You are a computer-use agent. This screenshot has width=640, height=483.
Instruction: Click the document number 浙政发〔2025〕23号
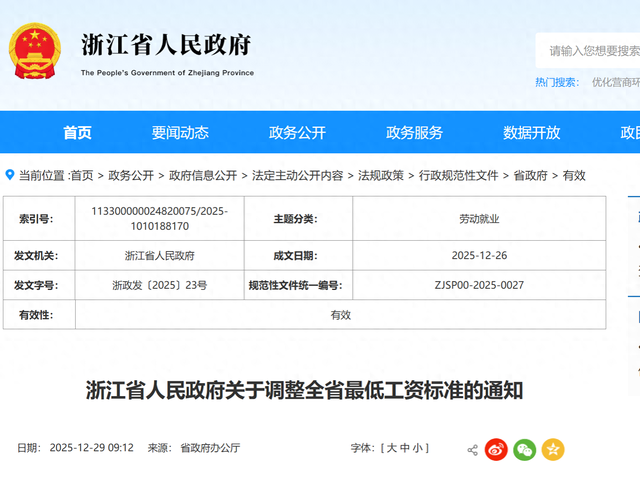click(x=160, y=285)
